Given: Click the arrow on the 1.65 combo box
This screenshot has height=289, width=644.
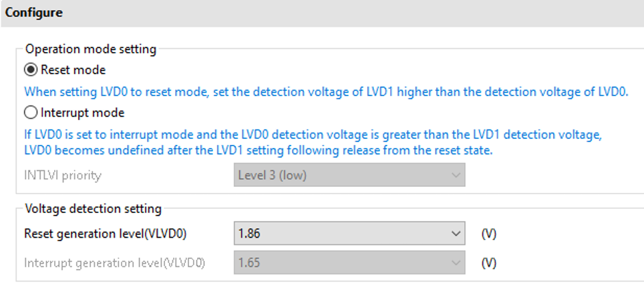Looking at the screenshot, I should click(456, 263).
